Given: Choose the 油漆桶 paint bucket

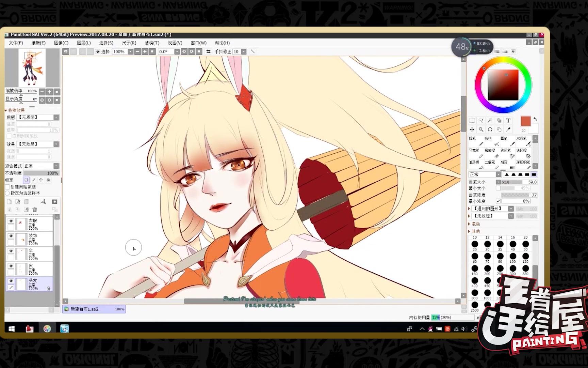Looking at the screenshot, I should (x=476, y=164).
